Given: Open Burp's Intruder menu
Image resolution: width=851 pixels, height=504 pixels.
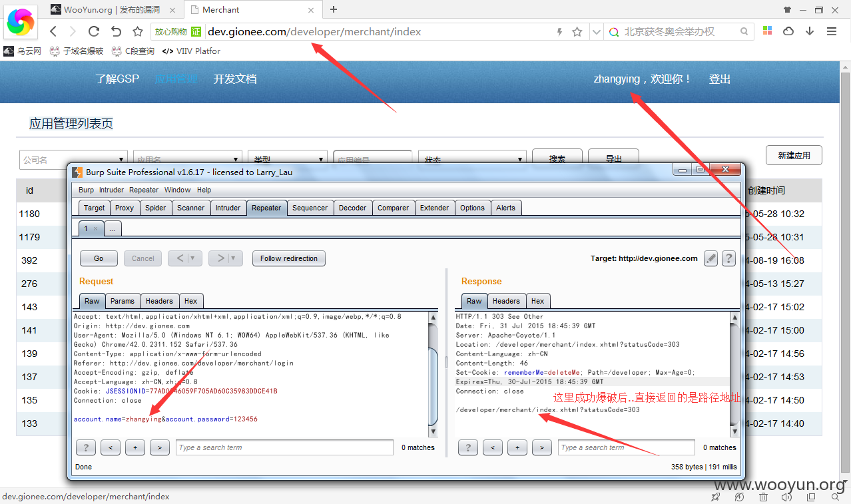Looking at the screenshot, I should point(112,190).
